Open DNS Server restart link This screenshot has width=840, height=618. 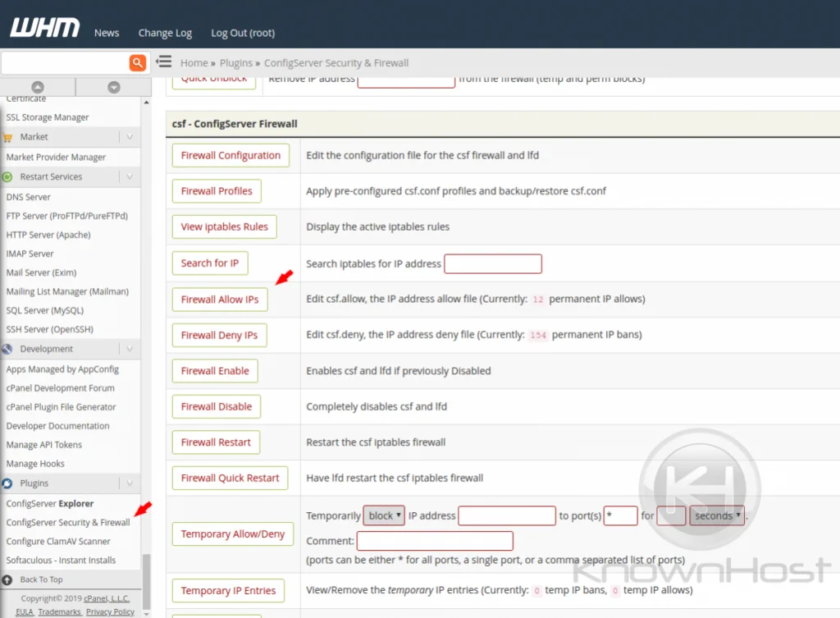tap(29, 197)
